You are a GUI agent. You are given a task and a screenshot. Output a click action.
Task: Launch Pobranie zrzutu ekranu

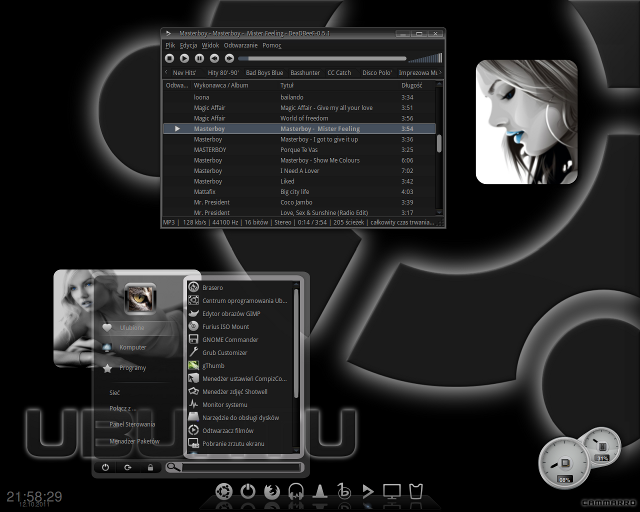[241, 444]
